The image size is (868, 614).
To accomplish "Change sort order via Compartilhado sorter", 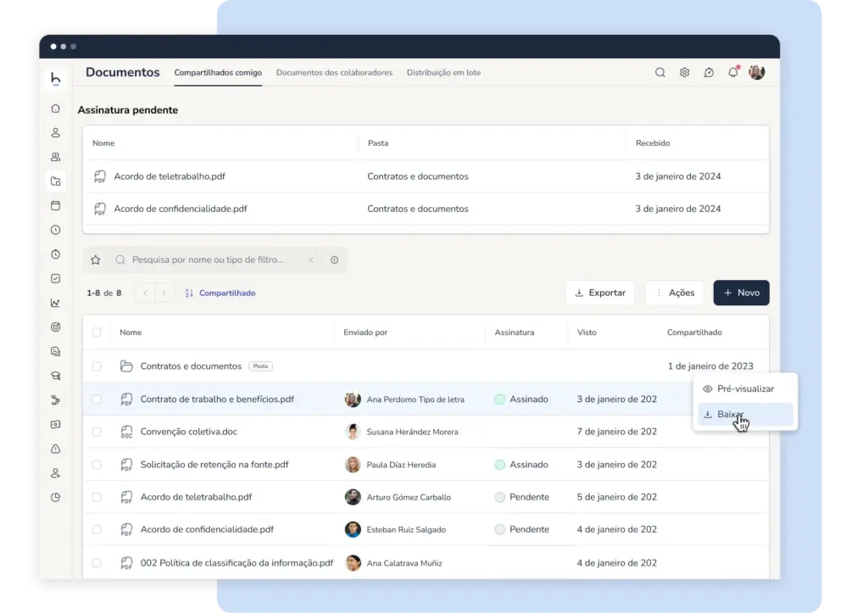I will pos(220,293).
